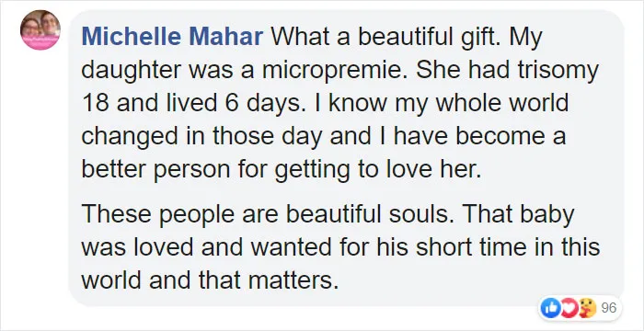The image size is (644, 331).
Task: Click the word "micropremie" in the comment
Action: pos(335,71)
